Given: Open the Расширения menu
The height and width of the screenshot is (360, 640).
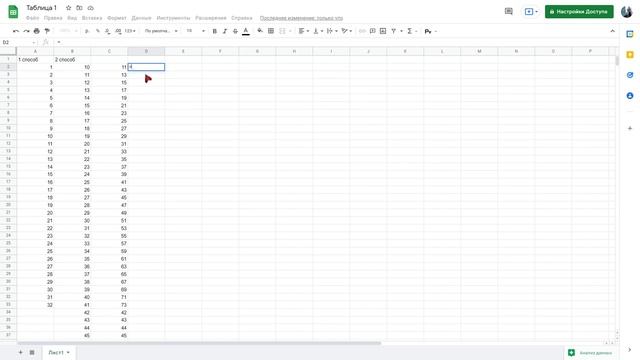Looking at the screenshot, I should pyautogui.click(x=211, y=18).
